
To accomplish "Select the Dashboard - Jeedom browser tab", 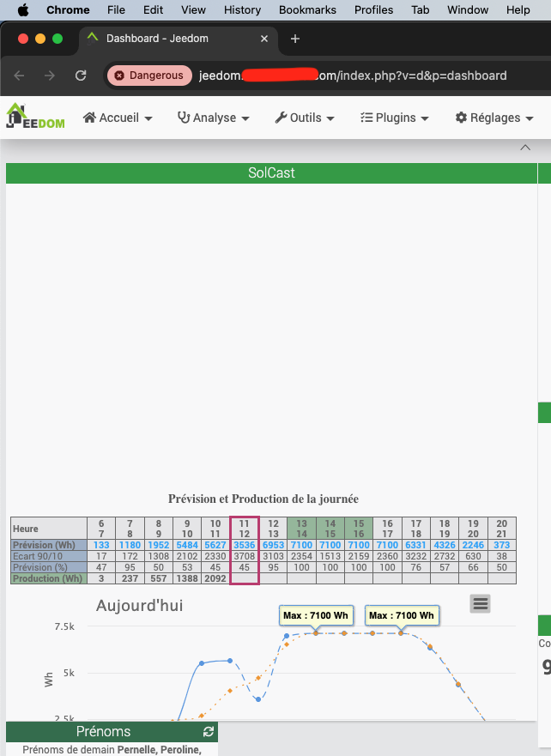I will point(178,39).
